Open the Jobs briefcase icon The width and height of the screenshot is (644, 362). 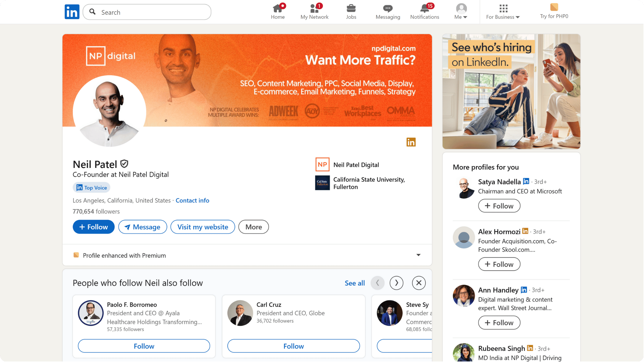pyautogui.click(x=351, y=8)
